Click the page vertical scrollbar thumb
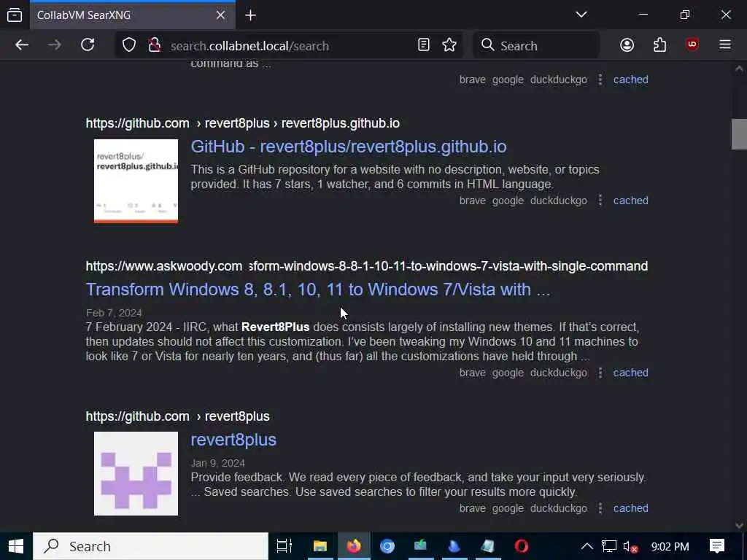This screenshot has width=747, height=560. 739,134
